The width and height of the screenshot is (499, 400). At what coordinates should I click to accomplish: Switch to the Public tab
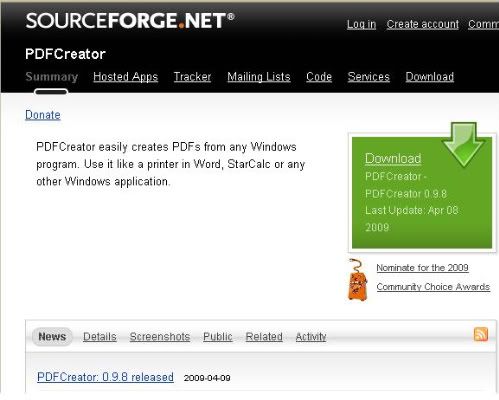[218, 337]
